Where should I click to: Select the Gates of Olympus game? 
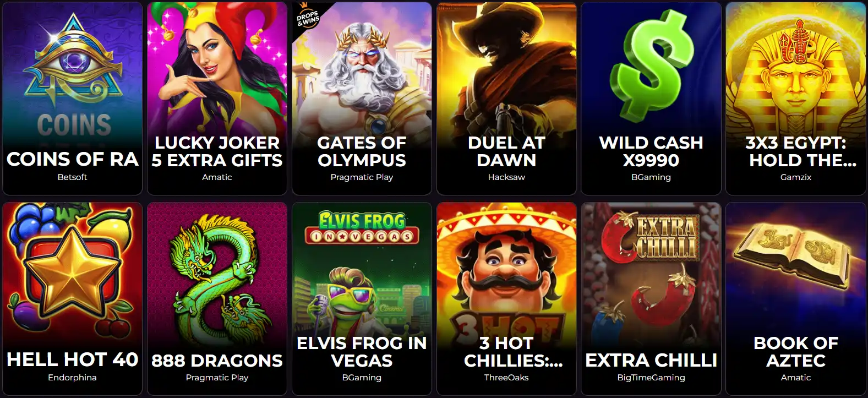[362, 99]
